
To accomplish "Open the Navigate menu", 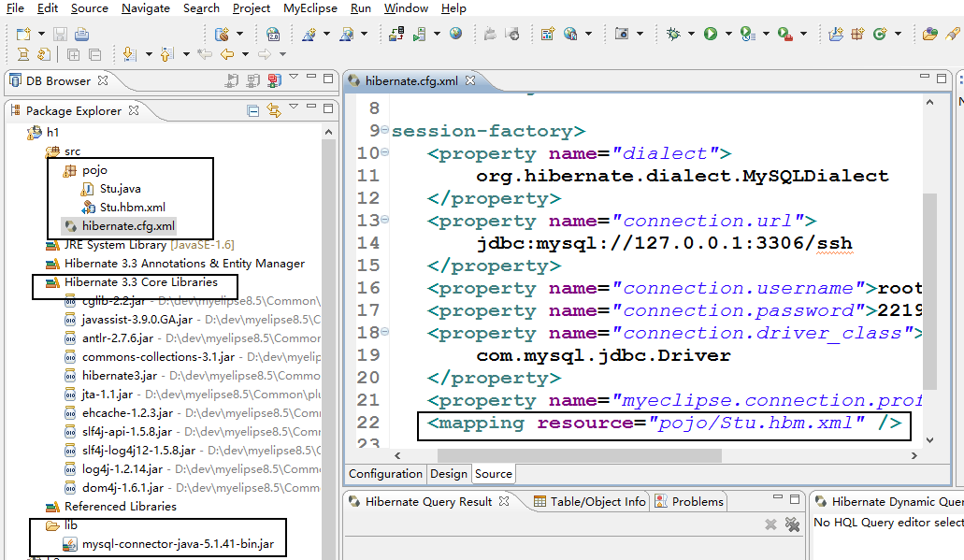I will pyautogui.click(x=146, y=8).
